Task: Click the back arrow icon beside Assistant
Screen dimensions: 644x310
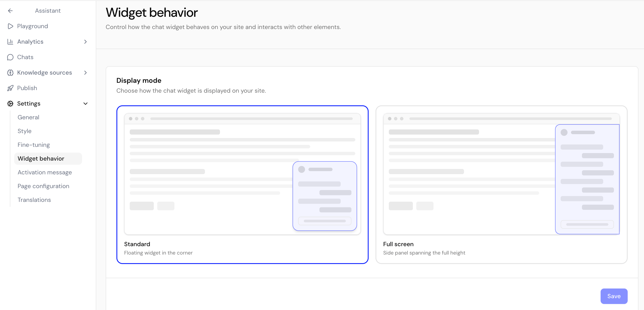Action: coord(10,11)
